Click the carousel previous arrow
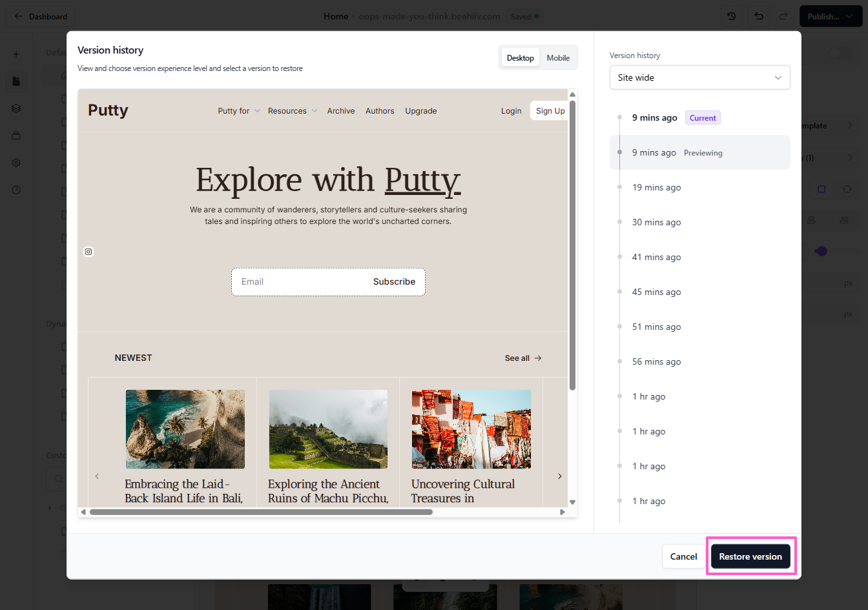Image resolution: width=868 pixels, height=610 pixels. click(x=97, y=476)
